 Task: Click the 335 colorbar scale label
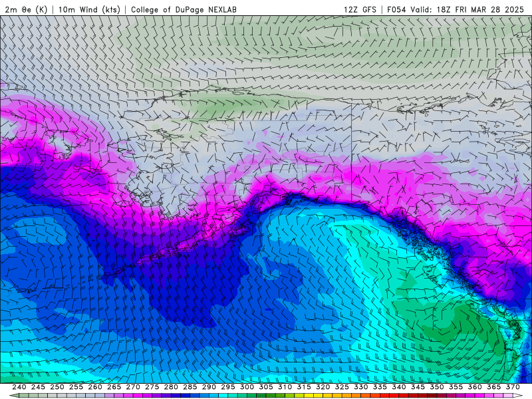[380, 387]
